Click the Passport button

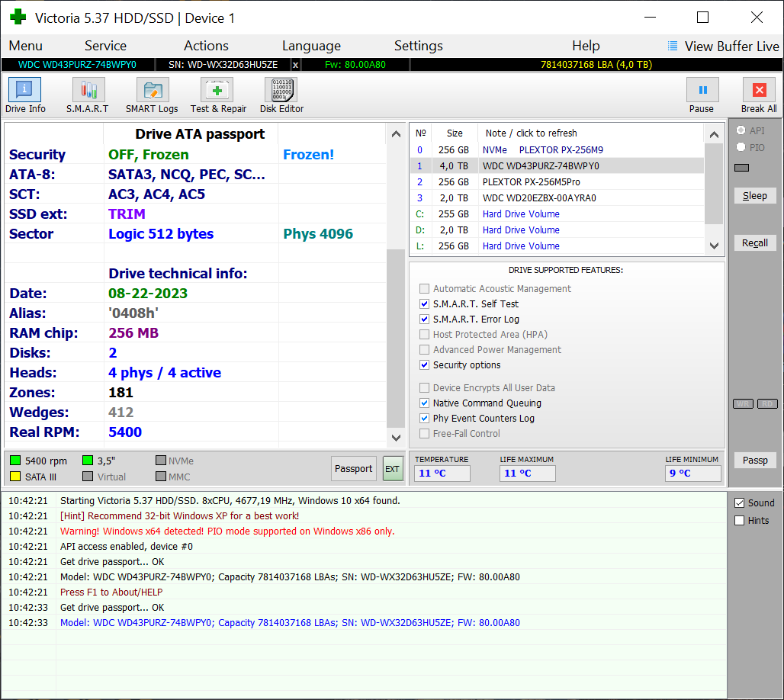click(354, 469)
